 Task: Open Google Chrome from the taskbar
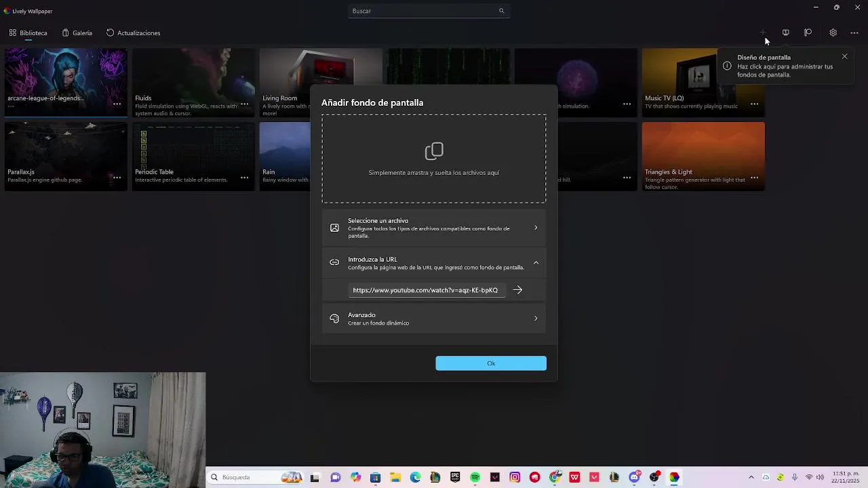click(x=555, y=477)
